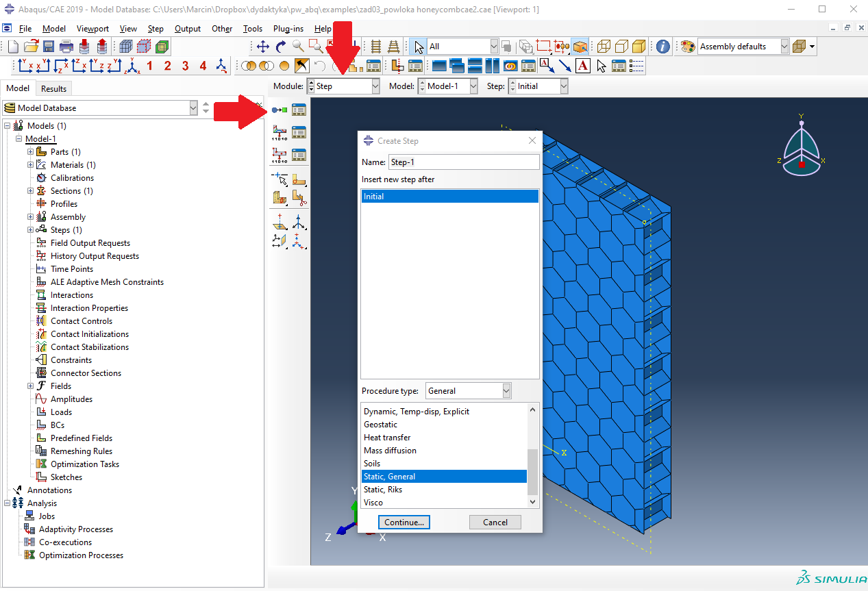Image resolution: width=868 pixels, height=591 pixels.
Task: Open the Step Manager icon
Action: pyautogui.click(x=299, y=110)
